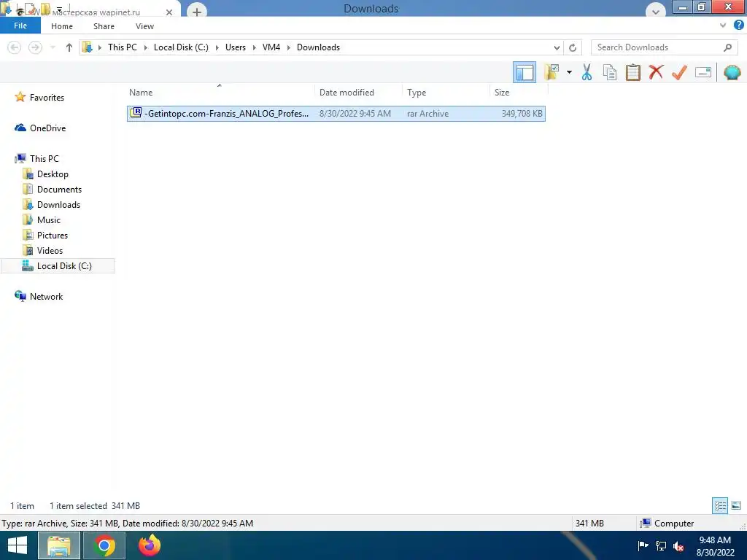Open Documents in the sidebar
This screenshot has width=747, height=560.
click(59, 189)
